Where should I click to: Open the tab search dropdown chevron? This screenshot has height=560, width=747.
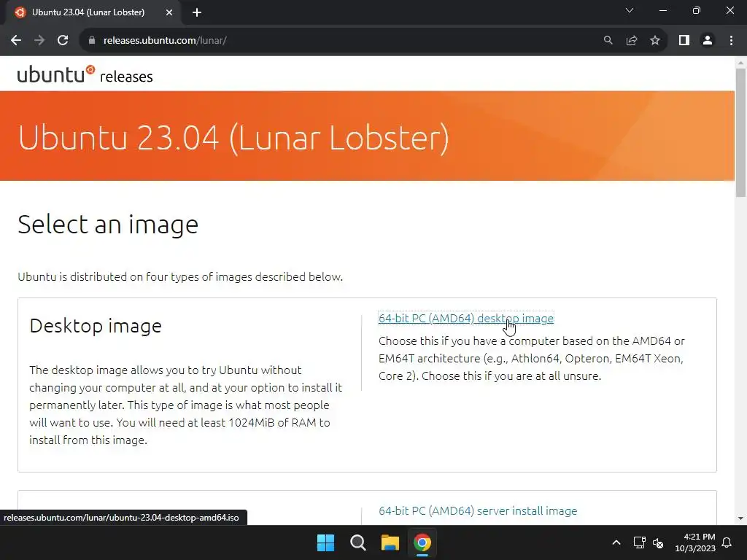[630, 10]
